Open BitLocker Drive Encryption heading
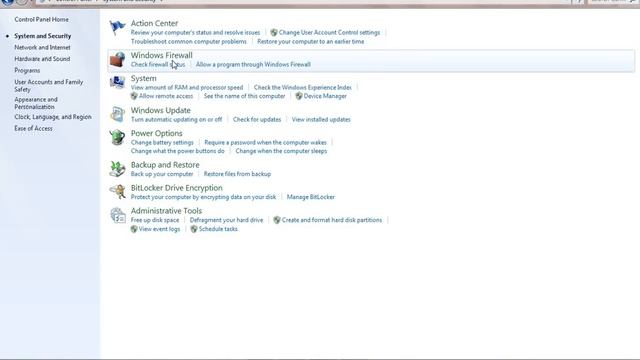The height and width of the screenshot is (360, 640). [x=177, y=188]
